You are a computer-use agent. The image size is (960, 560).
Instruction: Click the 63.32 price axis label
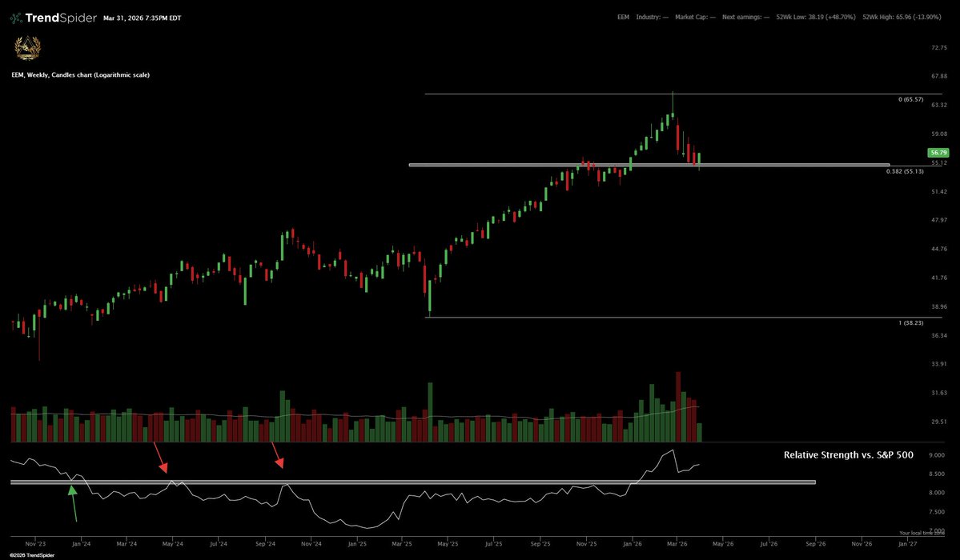(938, 106)
